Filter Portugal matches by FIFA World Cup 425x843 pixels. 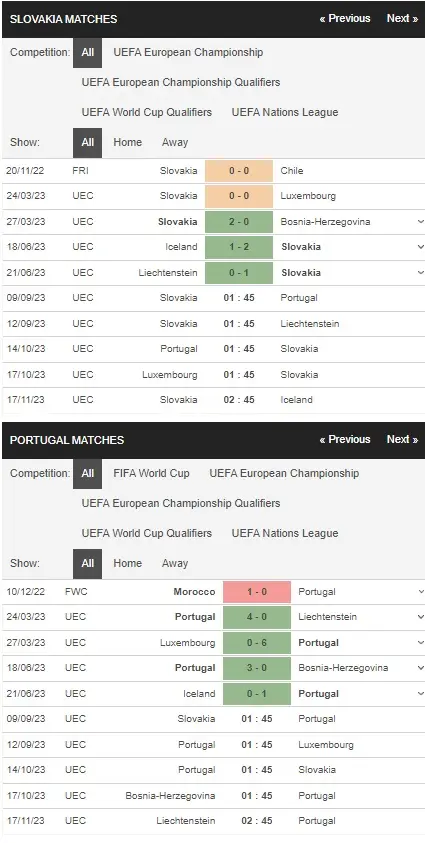point(152,474)
